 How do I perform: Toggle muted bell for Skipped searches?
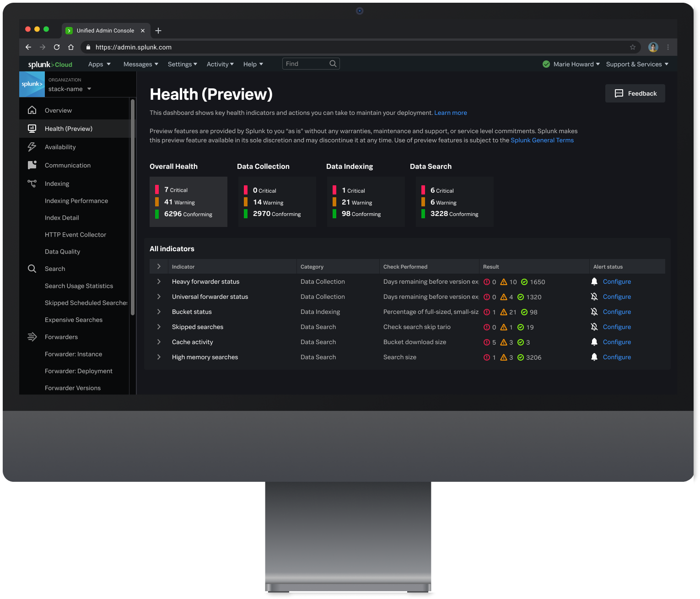594,327
